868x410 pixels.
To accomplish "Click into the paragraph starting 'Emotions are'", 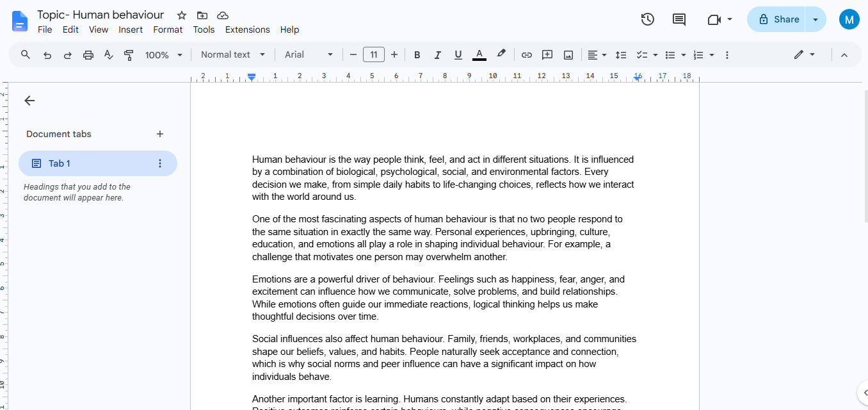I will (x=438, y=298).
